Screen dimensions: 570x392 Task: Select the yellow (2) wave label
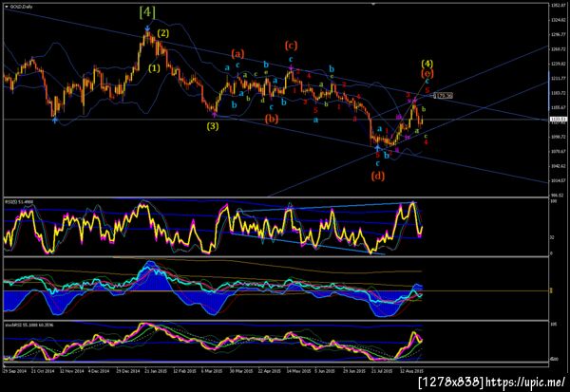point(163,33)
